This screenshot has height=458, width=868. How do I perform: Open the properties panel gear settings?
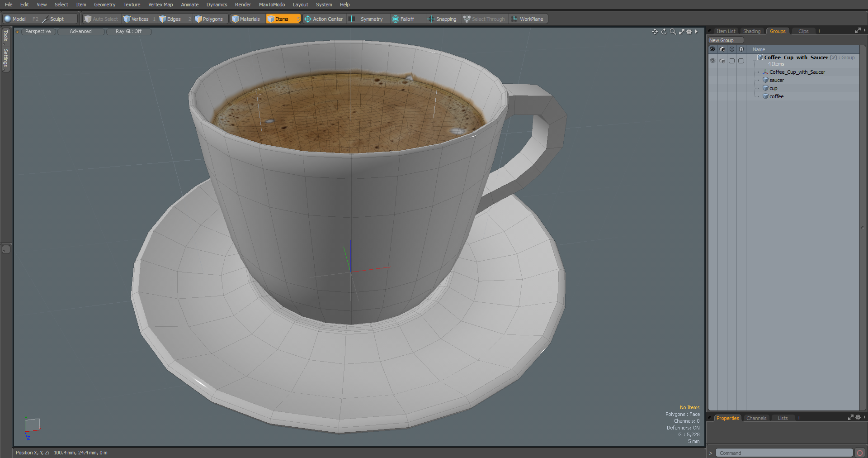click(x=858, y=417)
